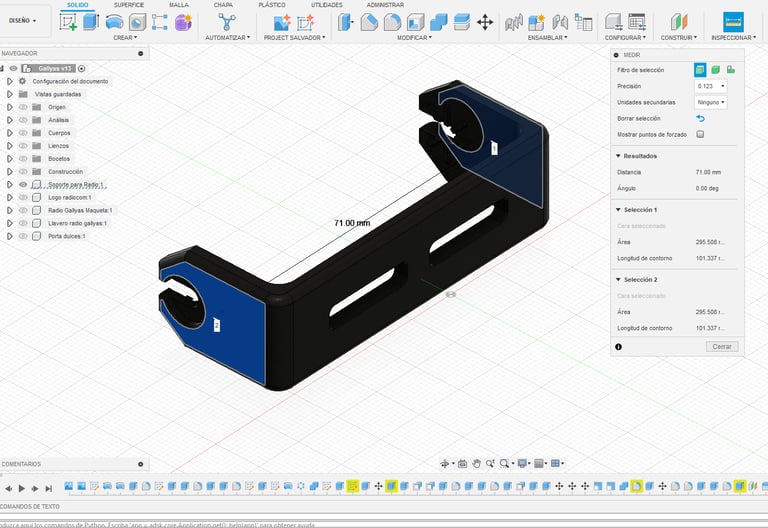Expand the Bocetos folder in navigator
The width and height of the screenshot is (768, 528).
point(9,159)
